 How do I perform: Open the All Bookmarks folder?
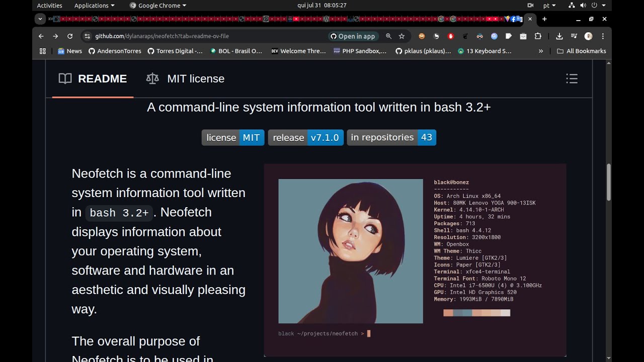(581, 51)
